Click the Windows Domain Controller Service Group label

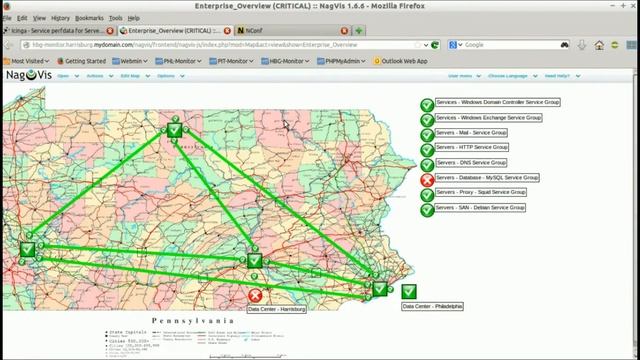(498, 102)
